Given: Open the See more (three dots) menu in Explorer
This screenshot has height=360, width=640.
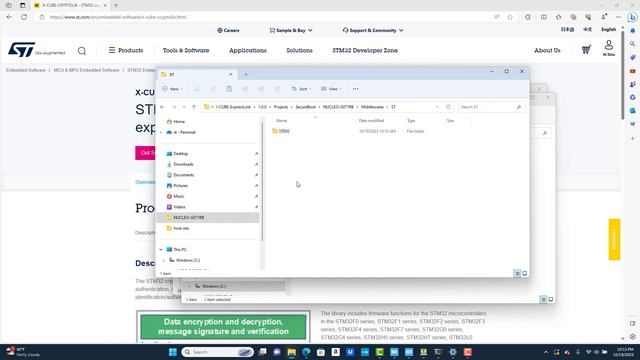Looking at the screenshot, I should point(356,89).
